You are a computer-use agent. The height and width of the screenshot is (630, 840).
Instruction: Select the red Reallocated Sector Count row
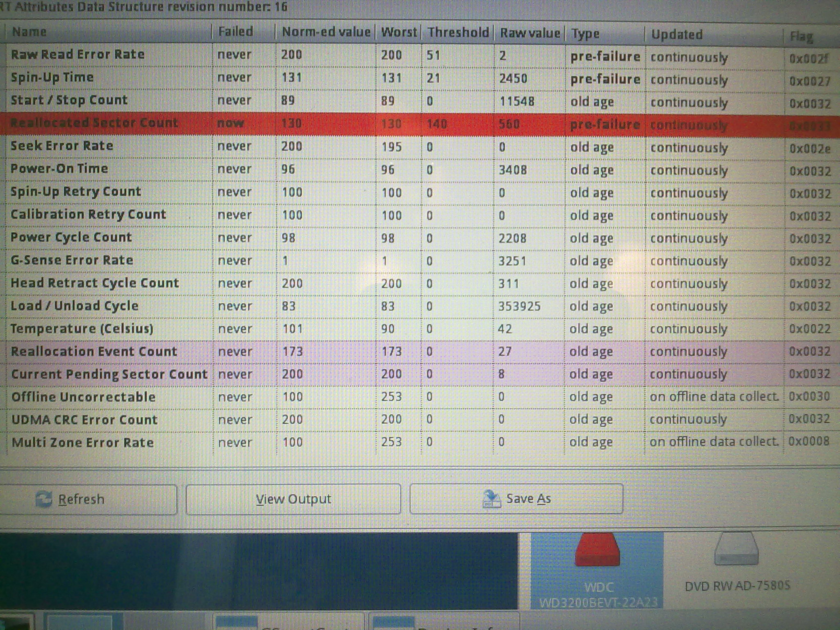pyautogui.click(x=94, y=123)
